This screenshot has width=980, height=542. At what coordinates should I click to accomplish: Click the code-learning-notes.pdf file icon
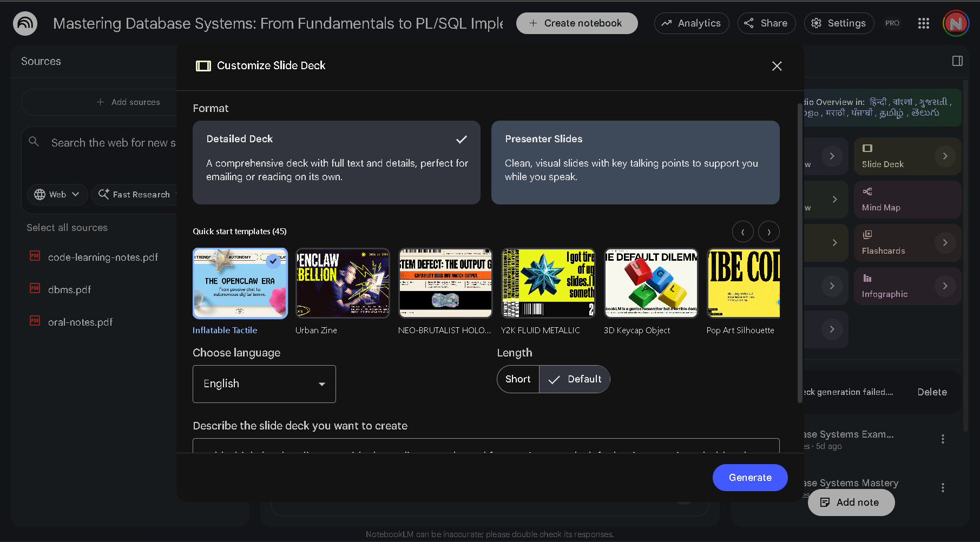[x=35, y=256]
